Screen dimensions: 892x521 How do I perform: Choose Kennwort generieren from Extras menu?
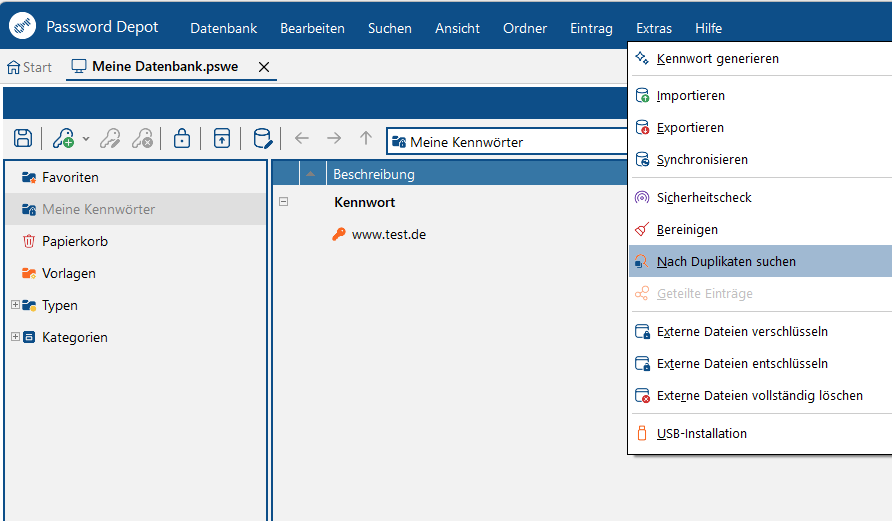pos(761,59)
